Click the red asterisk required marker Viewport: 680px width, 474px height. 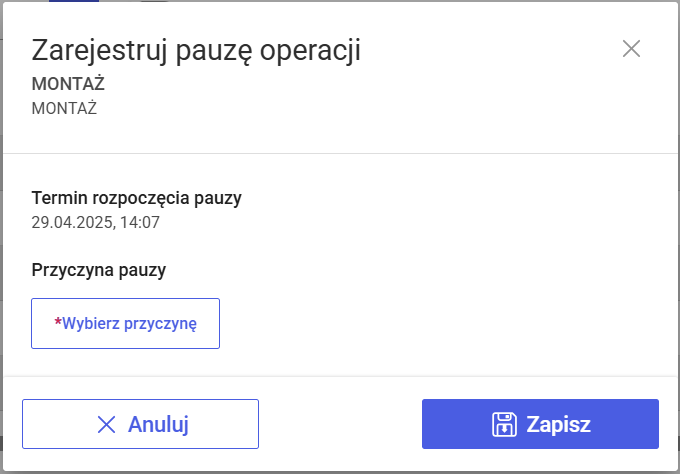coord(58,323)
